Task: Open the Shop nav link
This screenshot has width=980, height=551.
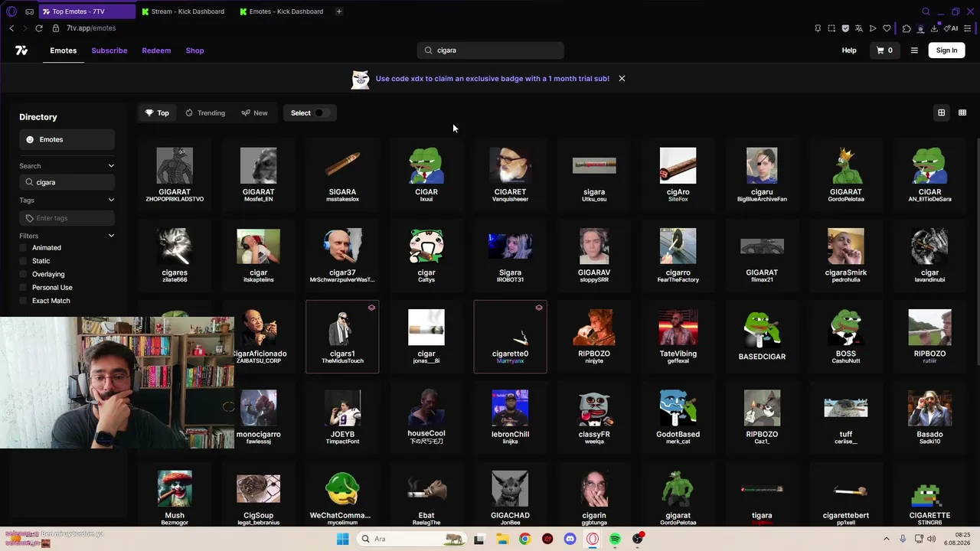Action: click(x=195, y=51)
